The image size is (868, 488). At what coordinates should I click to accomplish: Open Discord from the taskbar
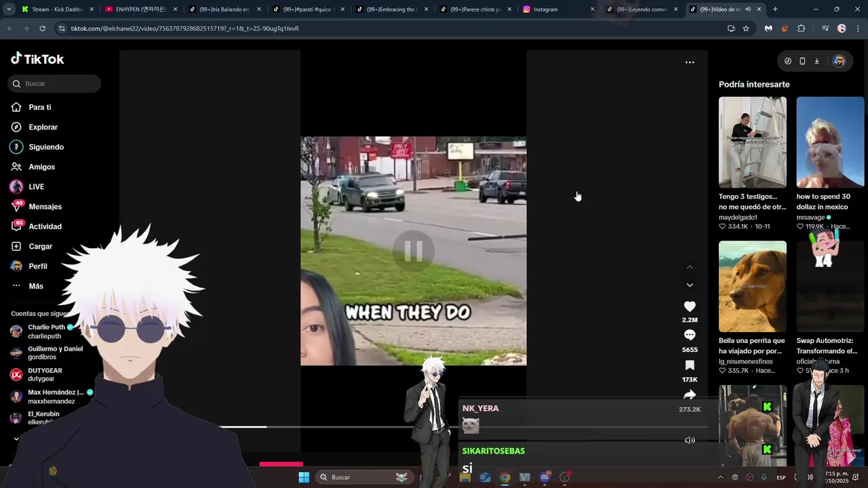point(545,477)
